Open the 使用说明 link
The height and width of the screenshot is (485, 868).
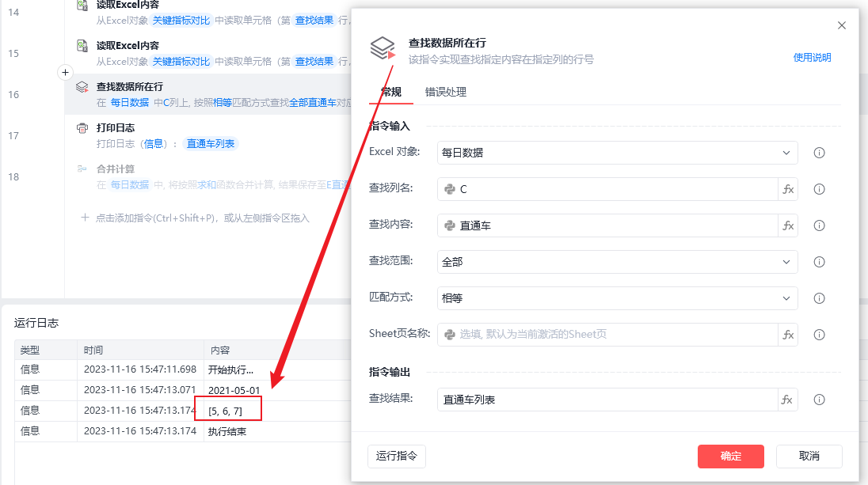pyautogui.click(x=812, y=58)
